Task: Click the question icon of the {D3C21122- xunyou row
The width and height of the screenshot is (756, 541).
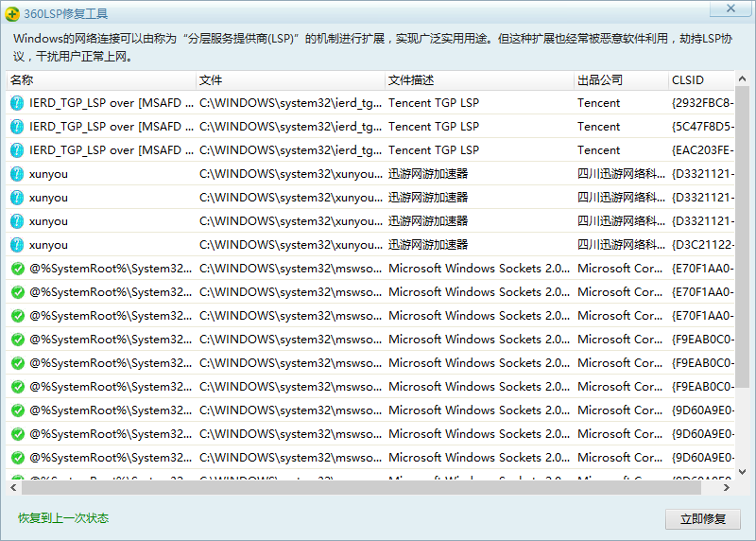Action: (17, 245)
